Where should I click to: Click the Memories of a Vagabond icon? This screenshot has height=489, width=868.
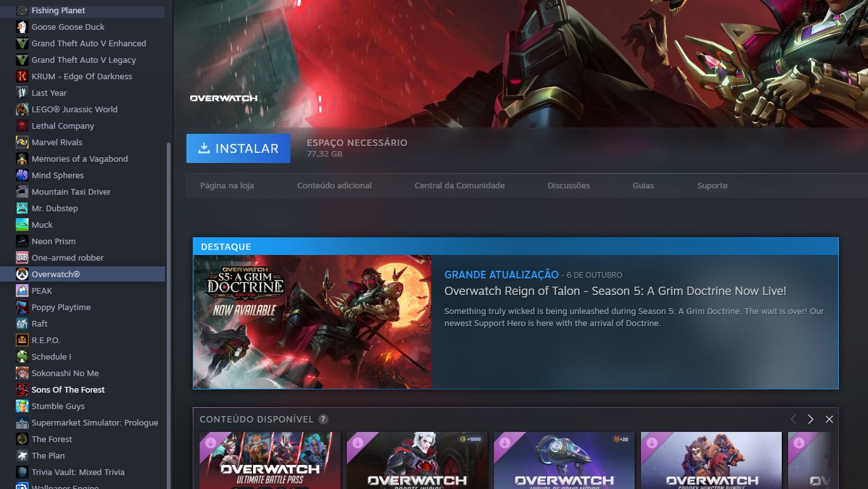coord(22,159)
